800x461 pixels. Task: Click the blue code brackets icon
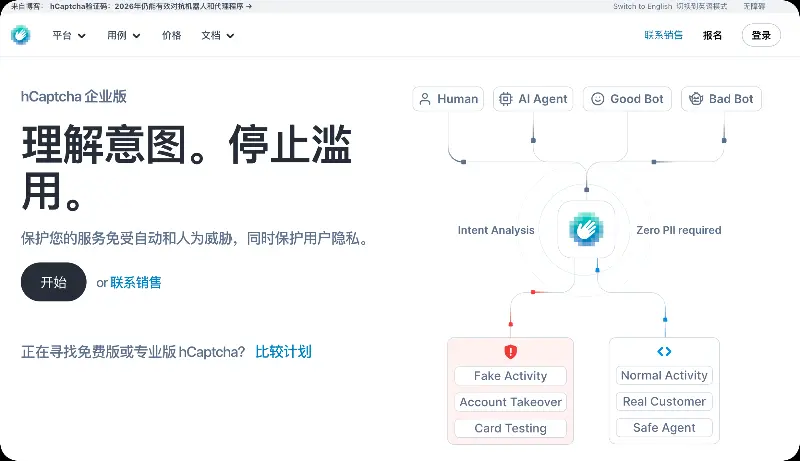(664, 351)
